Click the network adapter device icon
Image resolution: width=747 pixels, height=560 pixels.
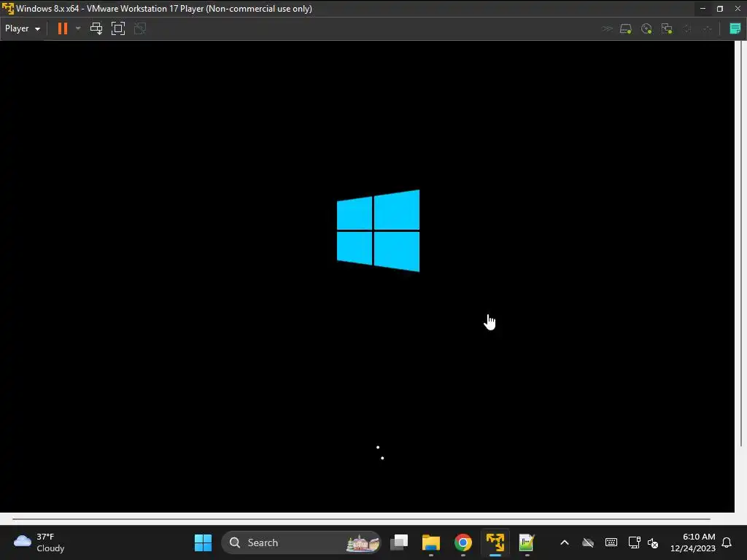click(667, 29)
